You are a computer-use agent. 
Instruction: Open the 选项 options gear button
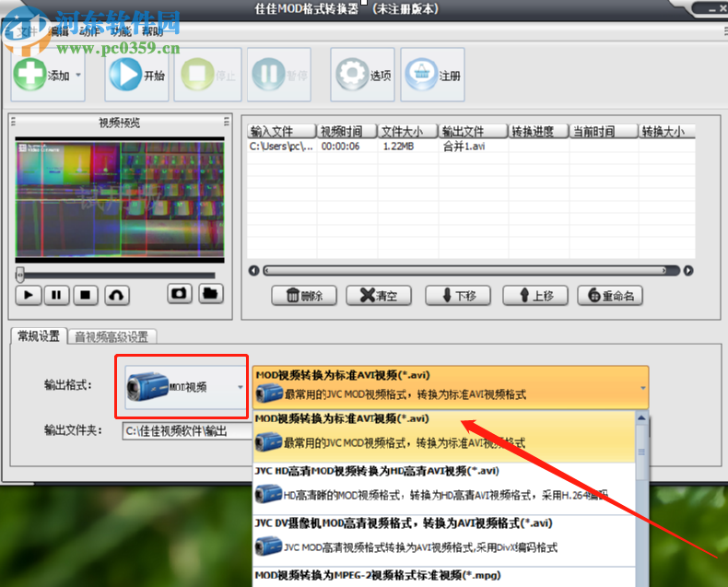tap(362, 75)
